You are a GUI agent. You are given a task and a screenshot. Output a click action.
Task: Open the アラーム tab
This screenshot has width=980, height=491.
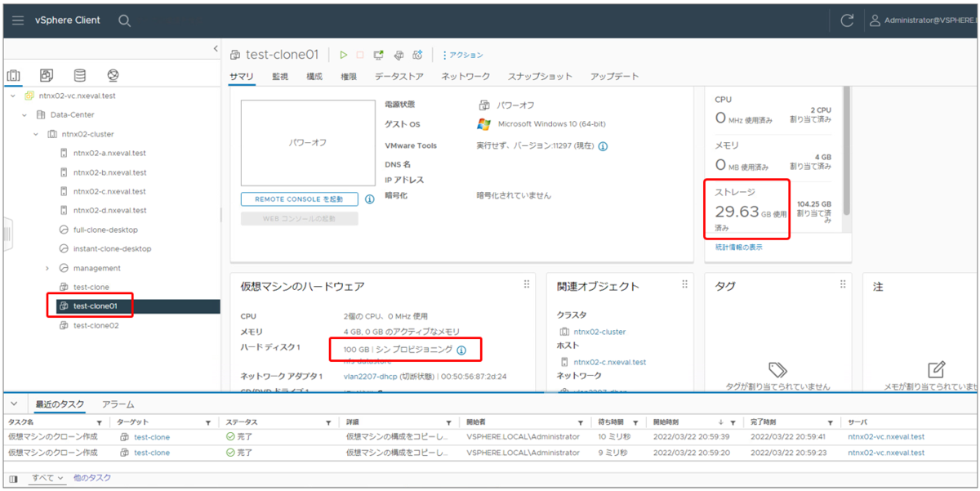[x=118, y=404]
